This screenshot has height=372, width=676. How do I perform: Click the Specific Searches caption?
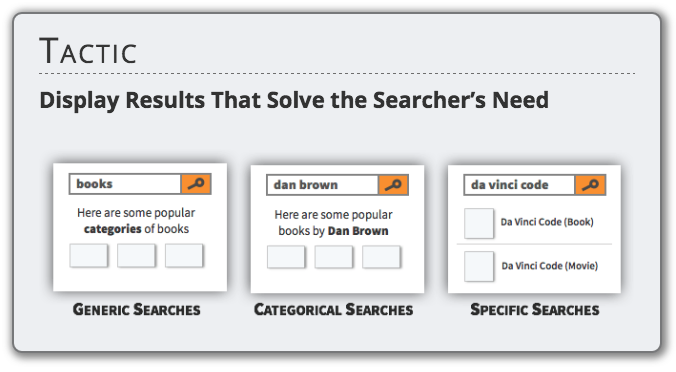coord(535,309)
